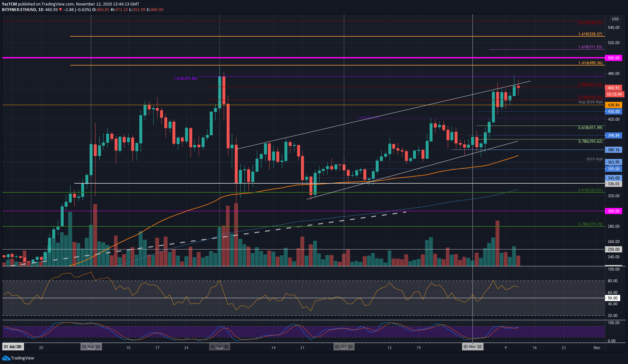Select the blue 430.00 price label
Image resolution: width=628 pixels, height=364 pixels.
coord(613,112)
